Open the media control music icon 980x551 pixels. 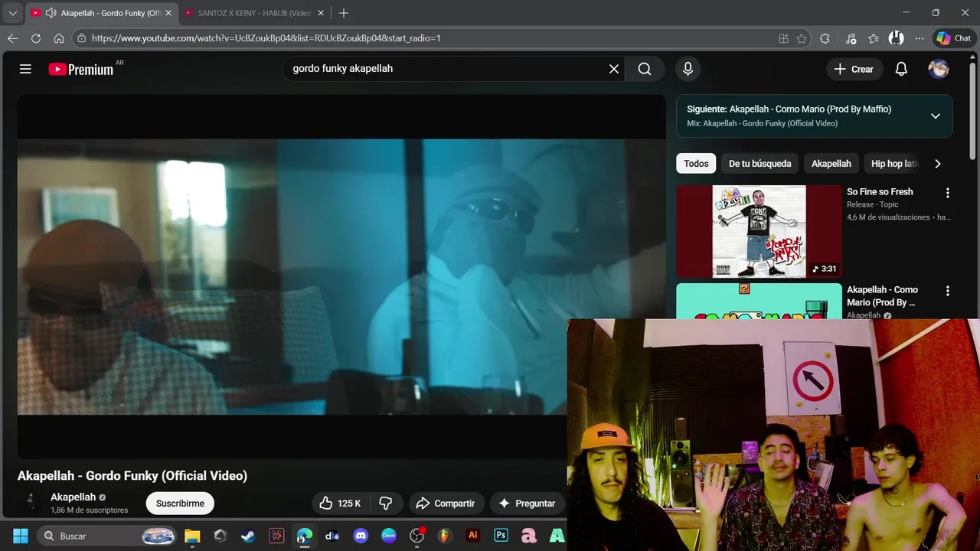point(851,38)
